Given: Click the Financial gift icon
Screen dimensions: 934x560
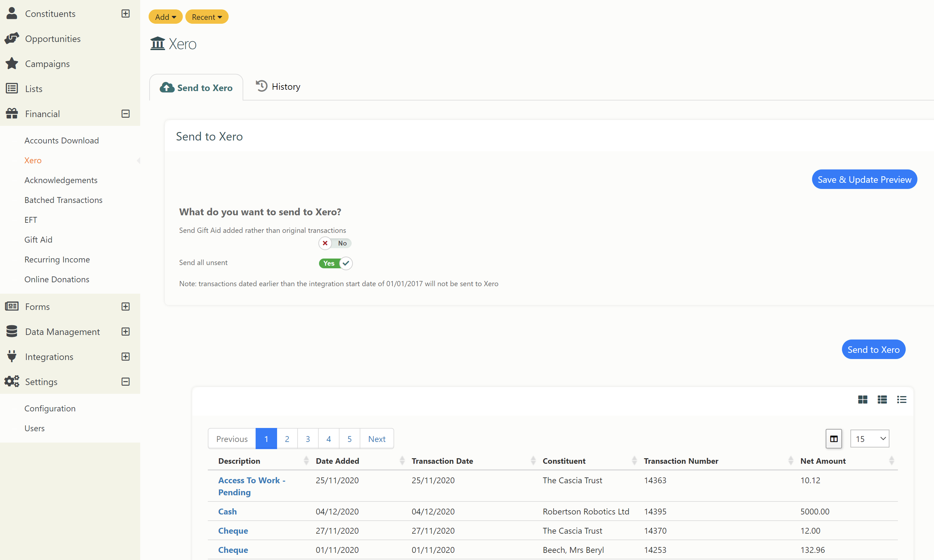Looking at the screenshot, I should tap(12, 113).
